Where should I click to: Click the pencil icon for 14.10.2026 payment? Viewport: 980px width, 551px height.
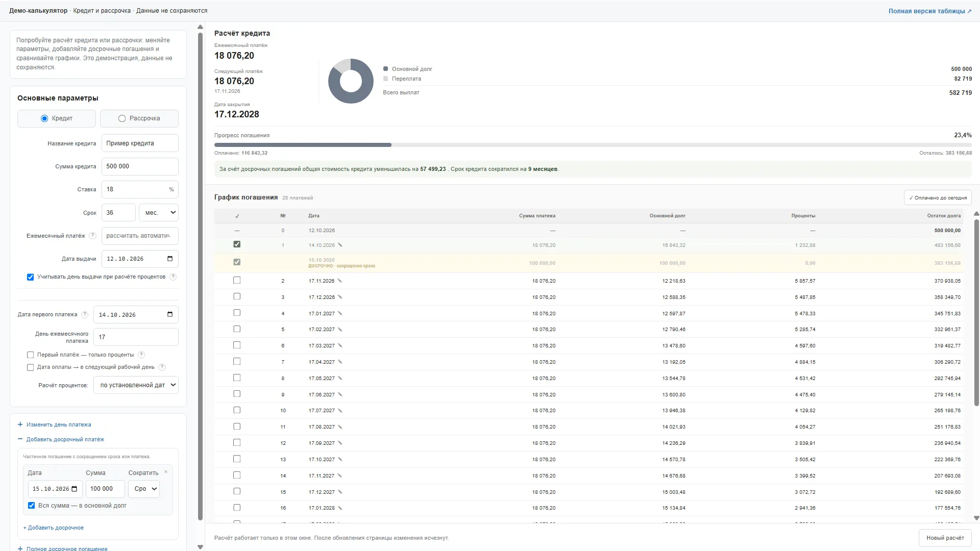(x=340, y=245)
